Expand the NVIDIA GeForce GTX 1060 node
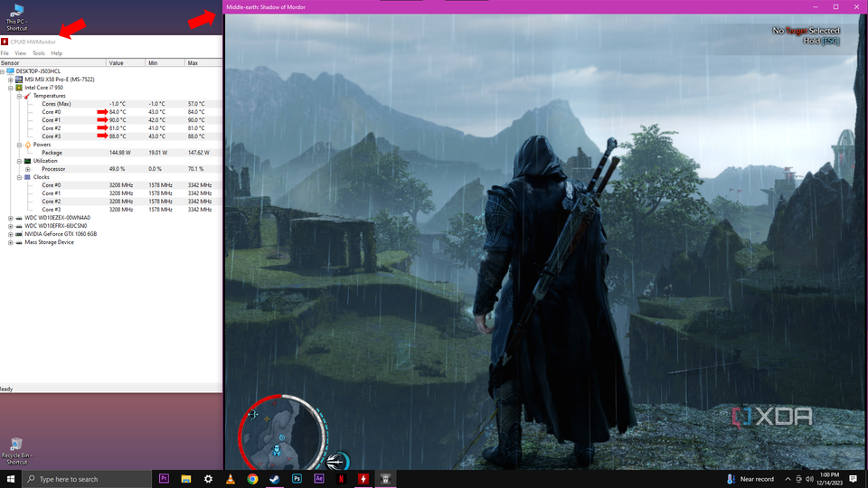868x488 pixels. [11, 234]
